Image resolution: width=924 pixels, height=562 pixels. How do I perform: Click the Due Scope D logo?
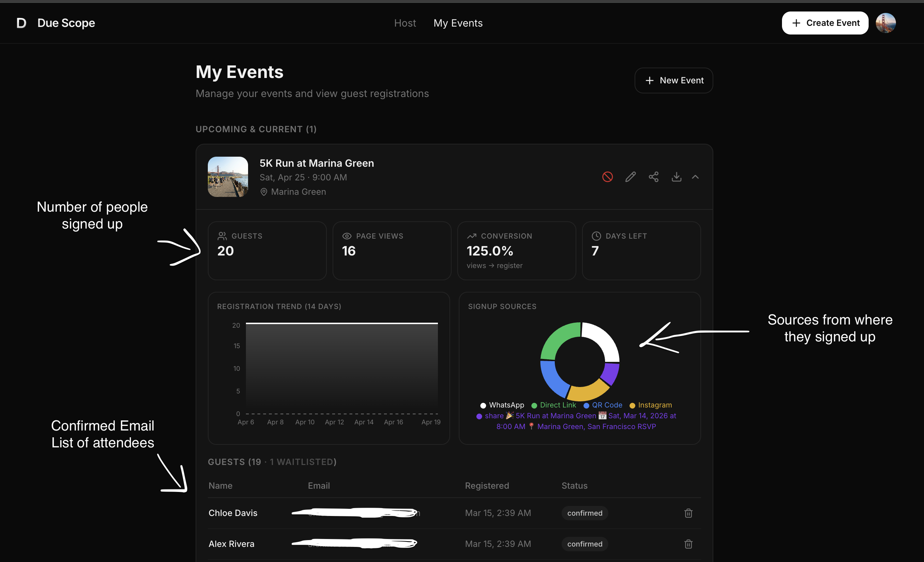tap(21, 23)
